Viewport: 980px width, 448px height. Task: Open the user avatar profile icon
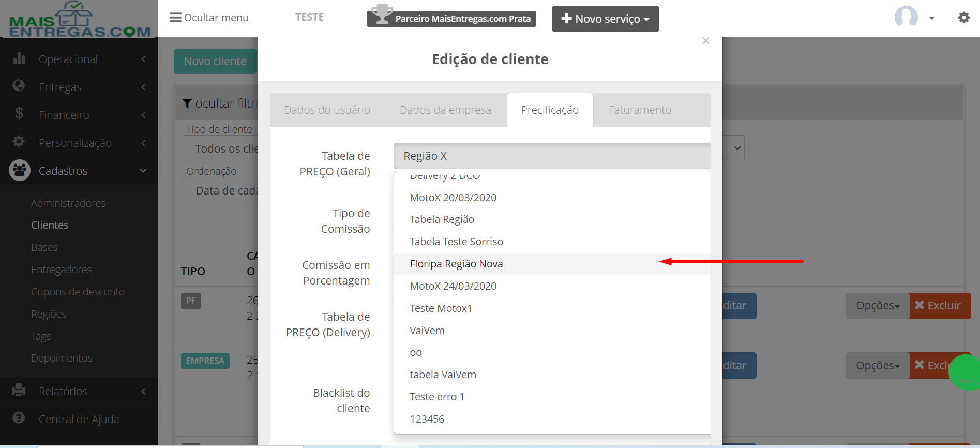click(x=906, y=17)
